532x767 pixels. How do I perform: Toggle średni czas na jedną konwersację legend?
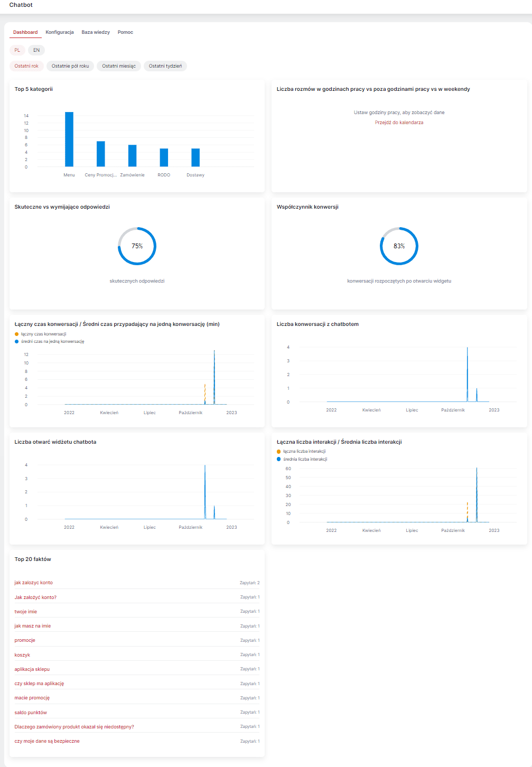(x=50, y=341)
